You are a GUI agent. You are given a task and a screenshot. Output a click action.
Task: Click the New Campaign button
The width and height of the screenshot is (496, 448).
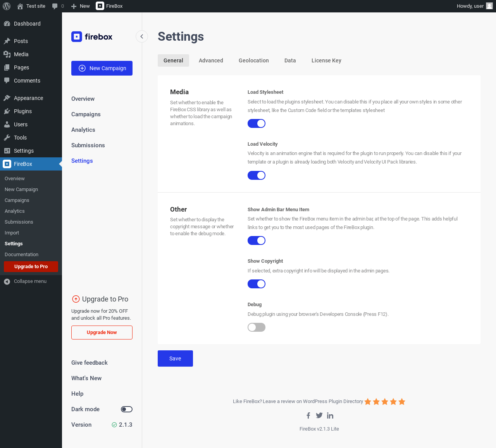click(102, 68)
